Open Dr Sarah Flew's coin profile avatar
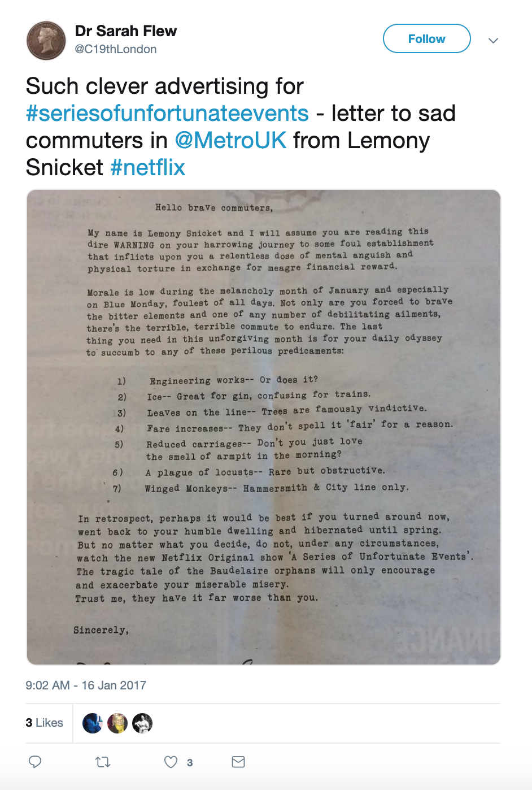The height and width of the screenshot is (790, 532). pyautogui.click(x=46, y=41)
